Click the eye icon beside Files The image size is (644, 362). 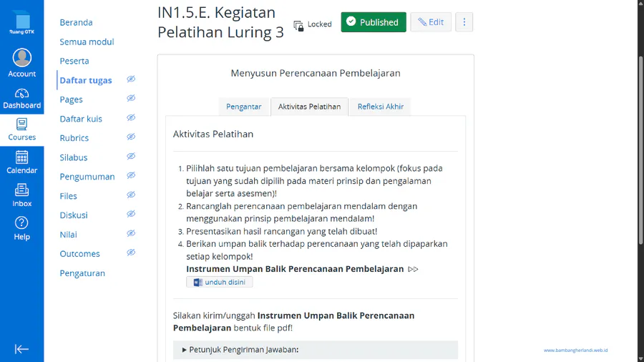tap(131, 195)
